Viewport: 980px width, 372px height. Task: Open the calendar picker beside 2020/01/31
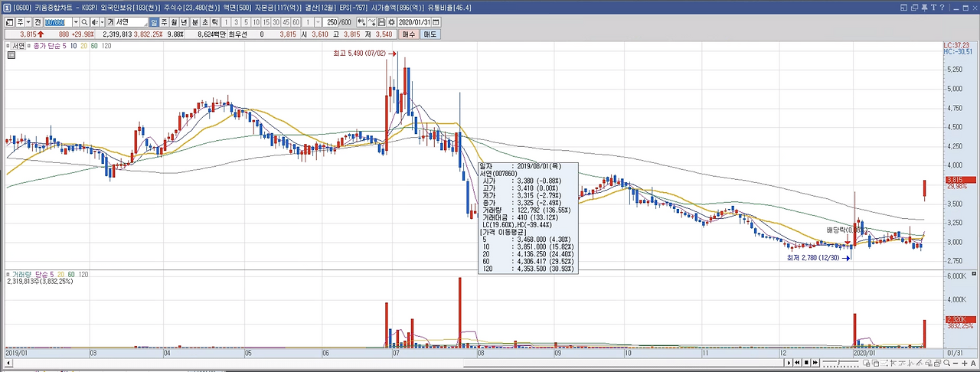click(x=436, y=22)
